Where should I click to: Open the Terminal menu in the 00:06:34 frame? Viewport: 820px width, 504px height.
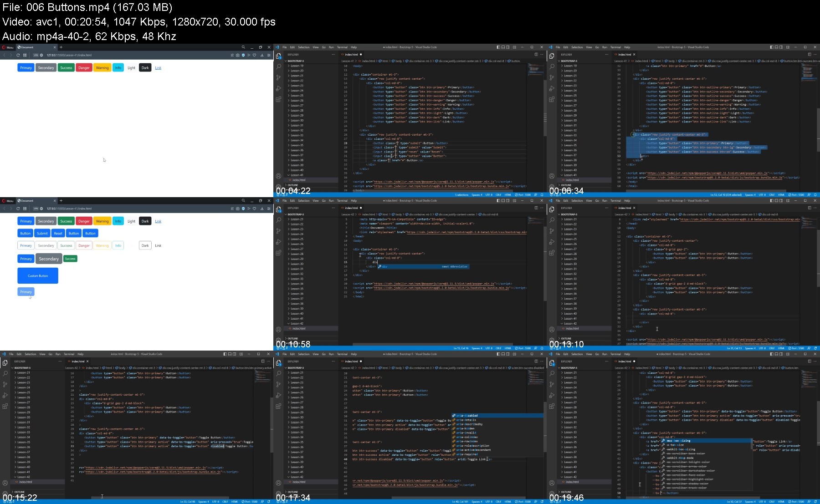[x=615, y=47]
